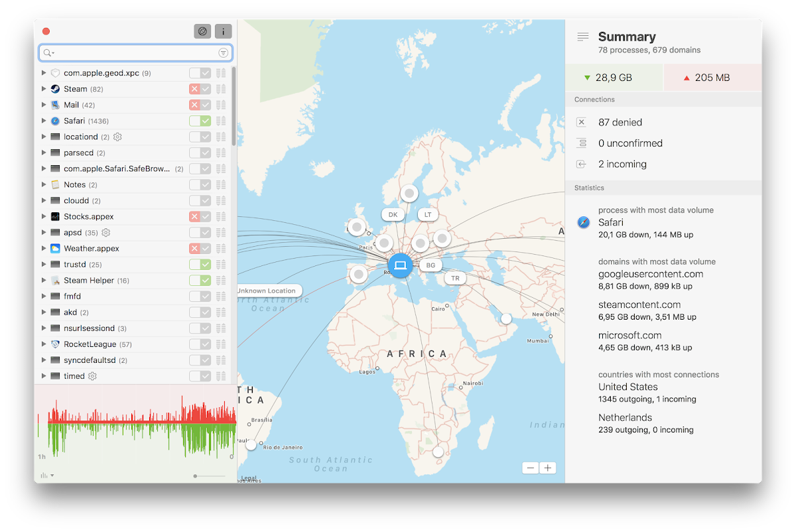Toggle allow/deny switch for Mail
This screenshot has width=796, height=532.
coord(200,105)
